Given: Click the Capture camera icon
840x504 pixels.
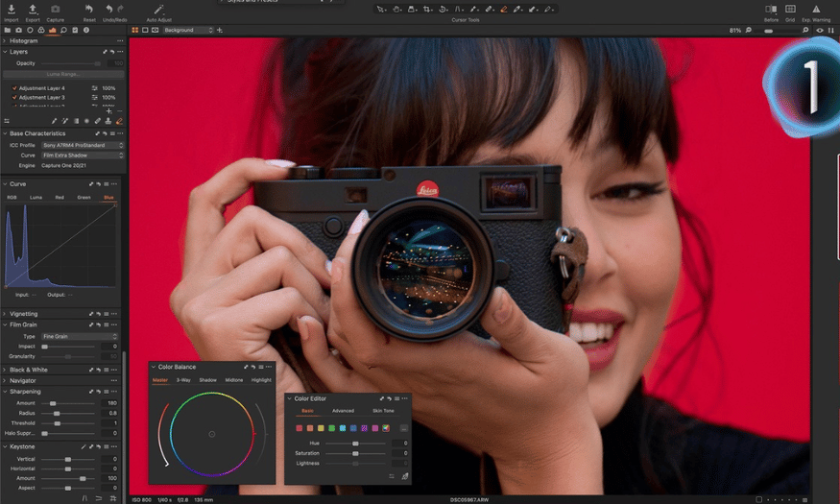Looking at the screenshot, I should pos(55,9).
